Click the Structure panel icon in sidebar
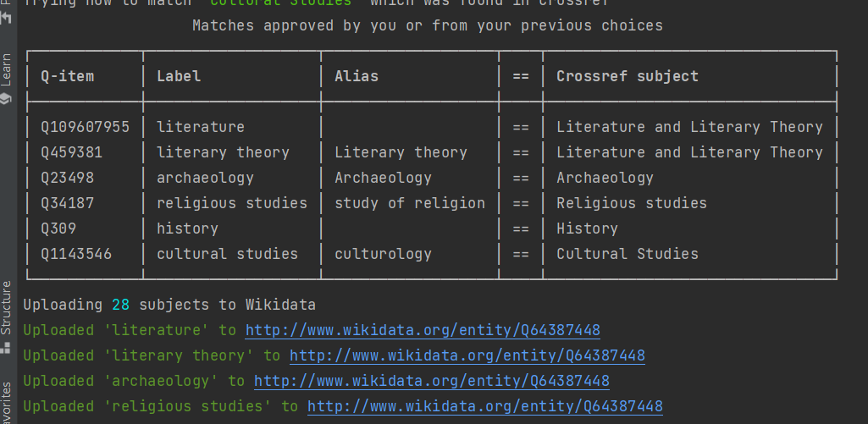Viewport: 868px width, 424px height. pos(6,348)
